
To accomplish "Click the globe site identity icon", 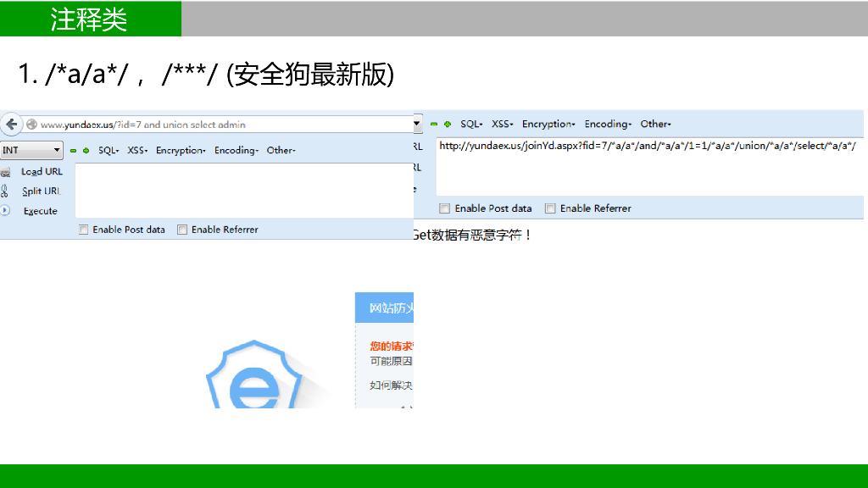I will pyautogui.click(x=32, y=125).
